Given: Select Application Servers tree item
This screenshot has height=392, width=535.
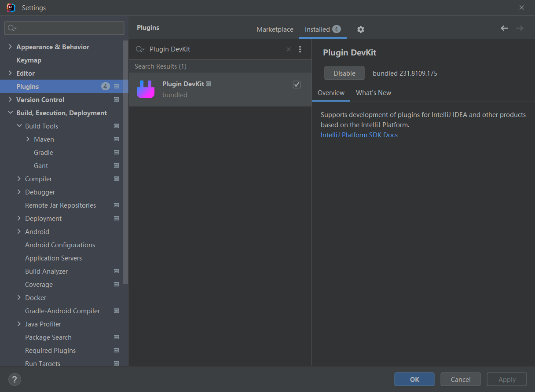Looking at the screenshot, I should click(x=53, y=258).
